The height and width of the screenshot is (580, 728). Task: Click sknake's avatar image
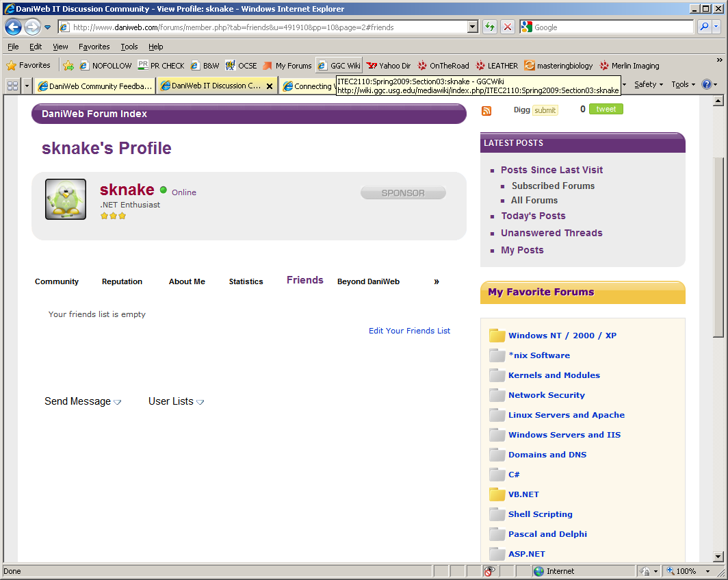coord(66,199)
